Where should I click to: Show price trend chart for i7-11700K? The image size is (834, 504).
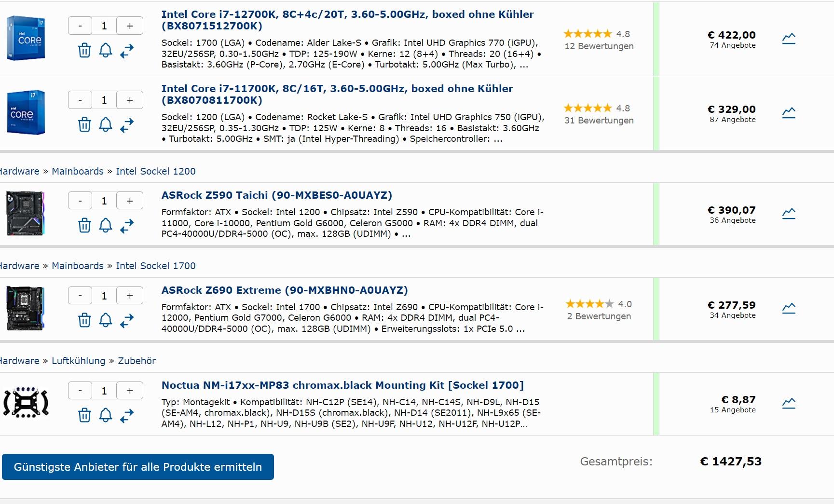pyautogui.click(x=789, y=113)
